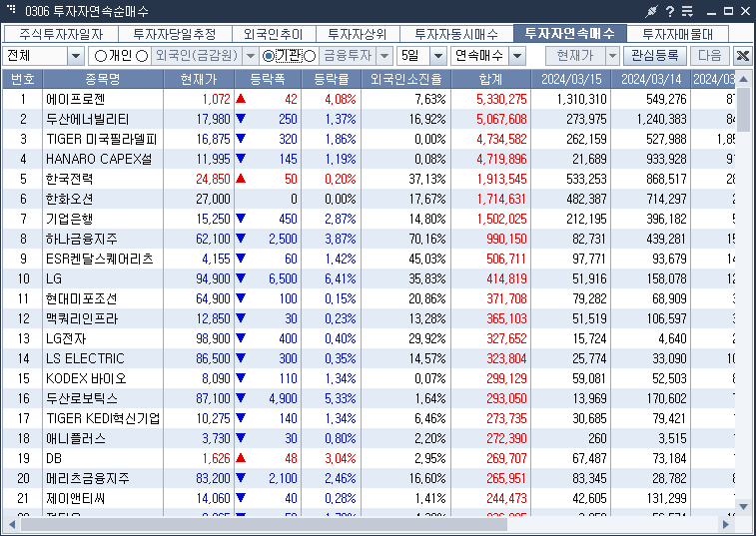Click the vertical scrollbar up arrow
The image size is (756, 536).
click(x=743, y=79)
